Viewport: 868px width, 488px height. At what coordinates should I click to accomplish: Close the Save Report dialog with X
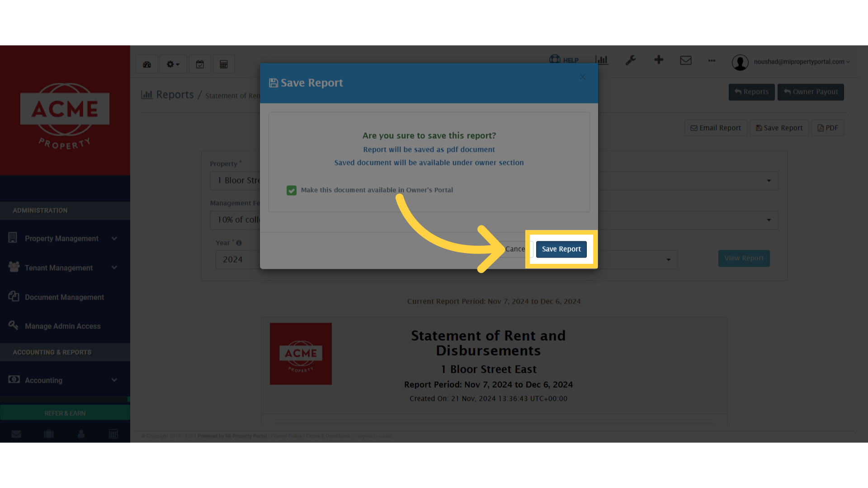coord(582,77)
